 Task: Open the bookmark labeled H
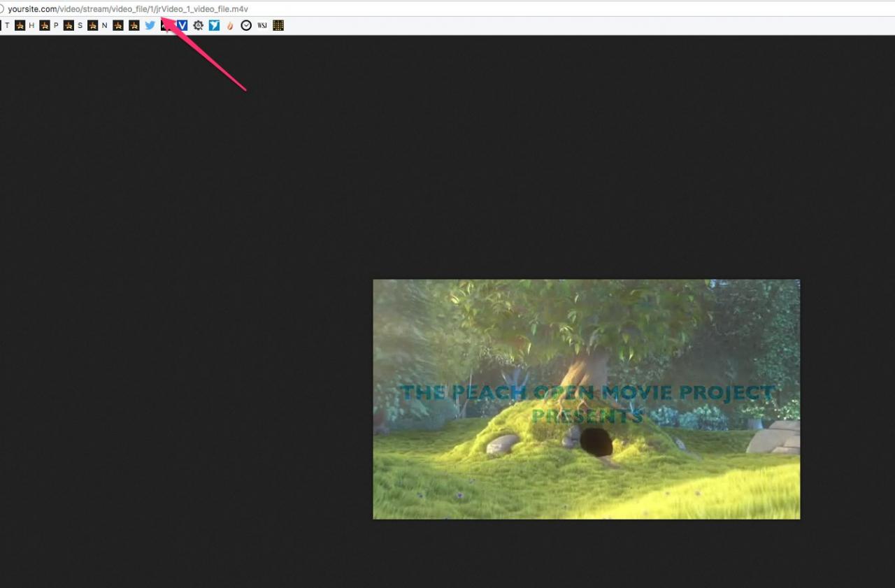[25, 25]
